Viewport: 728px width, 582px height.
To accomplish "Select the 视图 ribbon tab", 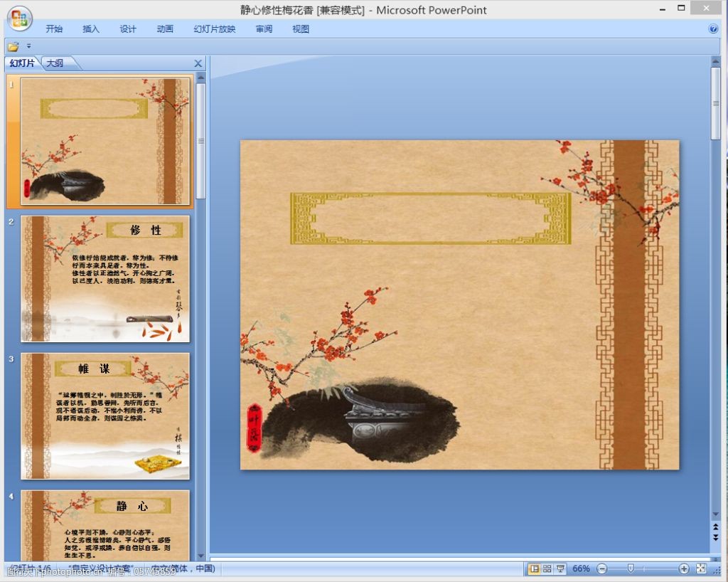I will tap(301, 28).
